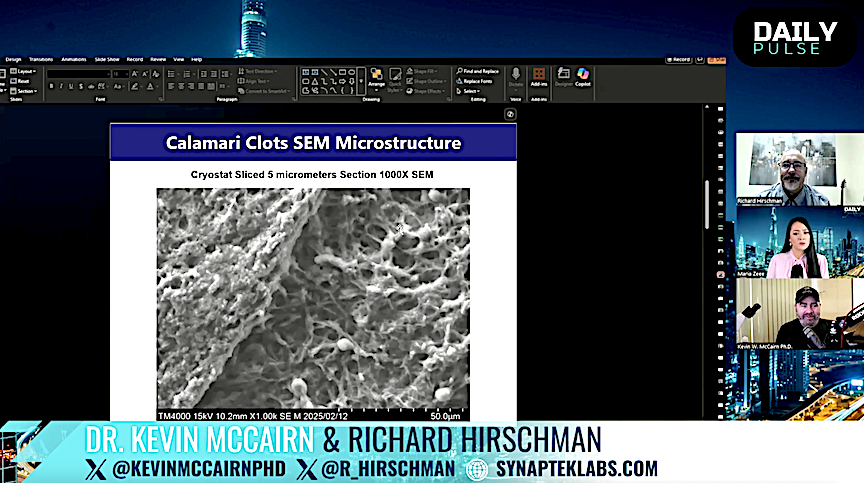
Task: Click Find and Replace
Action: [x=479, y=71]
